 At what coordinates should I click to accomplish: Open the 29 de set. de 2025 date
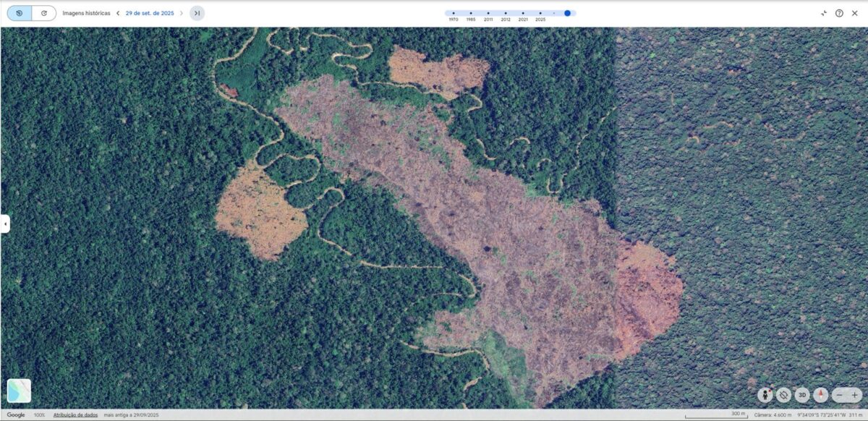pos(150,13)
